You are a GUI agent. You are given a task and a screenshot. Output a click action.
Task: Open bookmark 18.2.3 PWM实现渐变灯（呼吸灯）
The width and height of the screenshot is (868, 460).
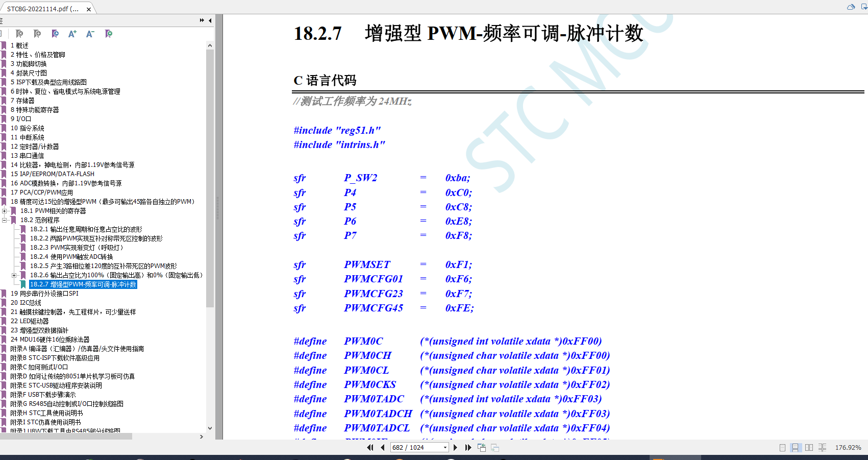[x=77, y=248]
